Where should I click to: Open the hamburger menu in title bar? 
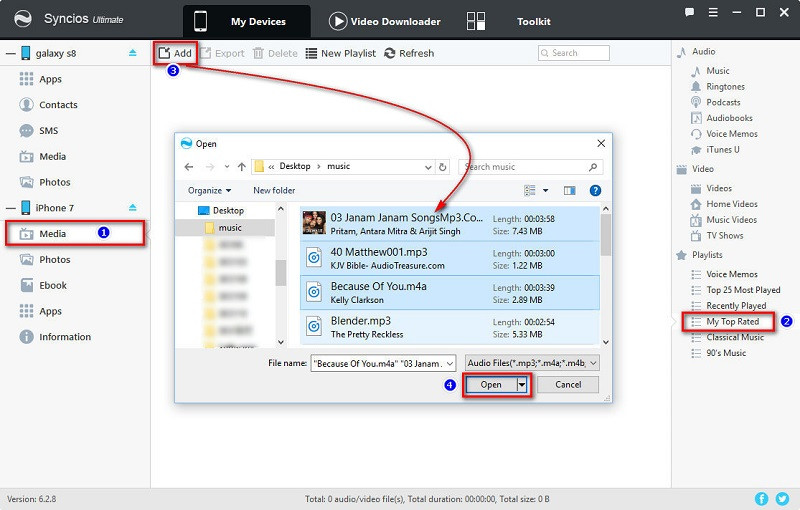coord(713,12)
